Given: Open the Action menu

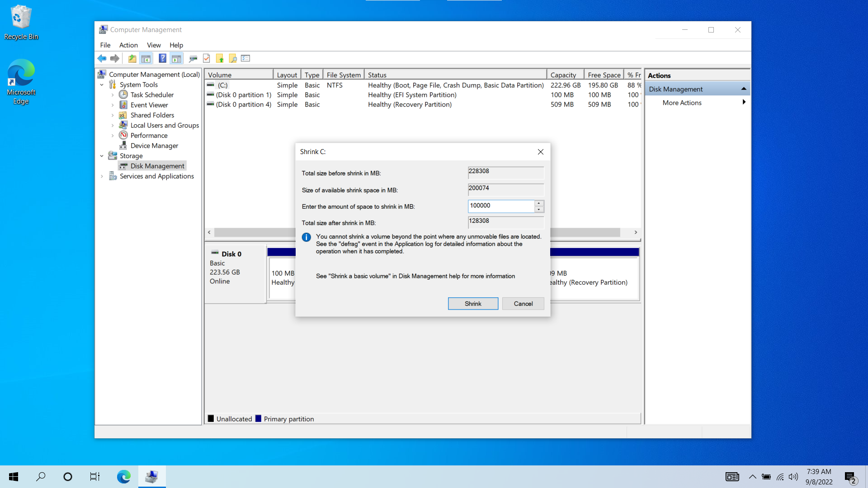Looking at the screenshot, I should [128, 45].
